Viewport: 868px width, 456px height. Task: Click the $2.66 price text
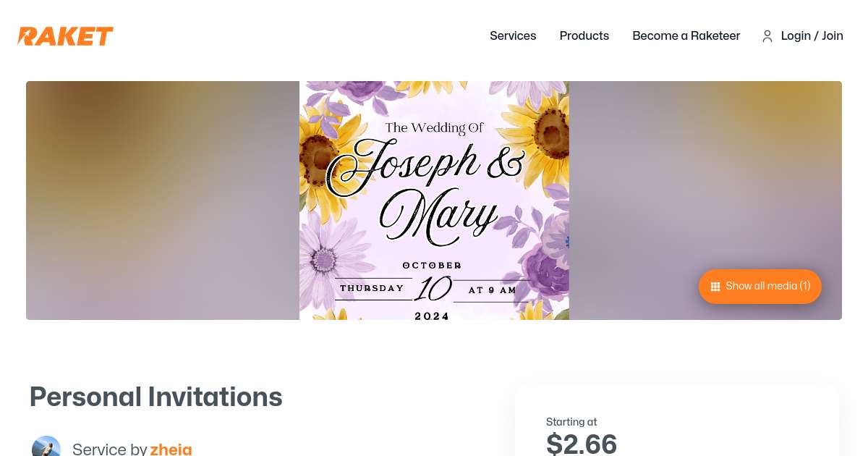click(x=582, y=444)
